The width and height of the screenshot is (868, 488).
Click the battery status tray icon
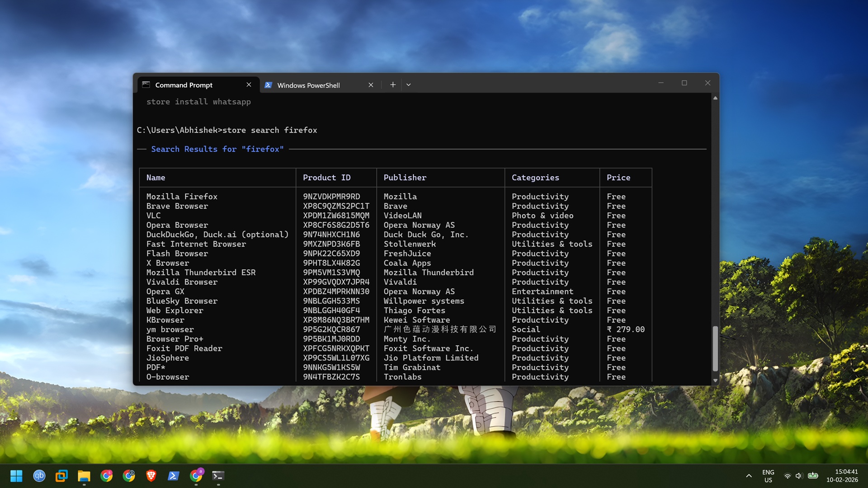click(x=813, y=475)
